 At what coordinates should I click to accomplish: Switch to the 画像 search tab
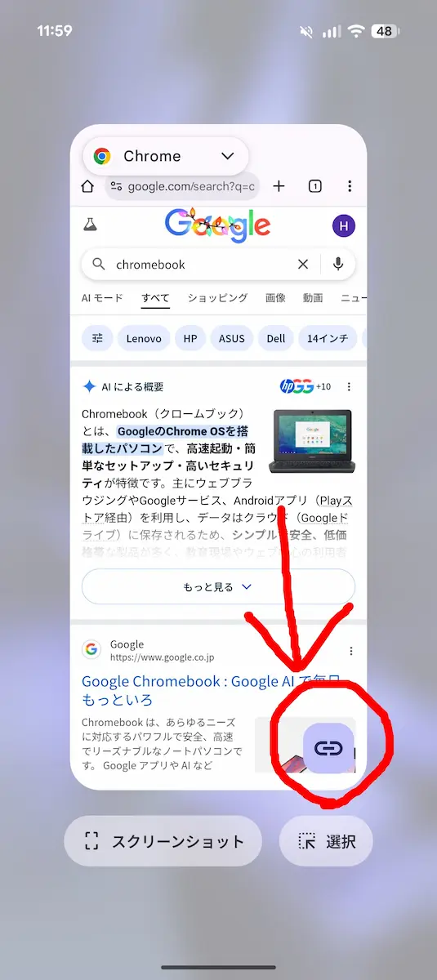pyautogui.click(x=275, y=298)
